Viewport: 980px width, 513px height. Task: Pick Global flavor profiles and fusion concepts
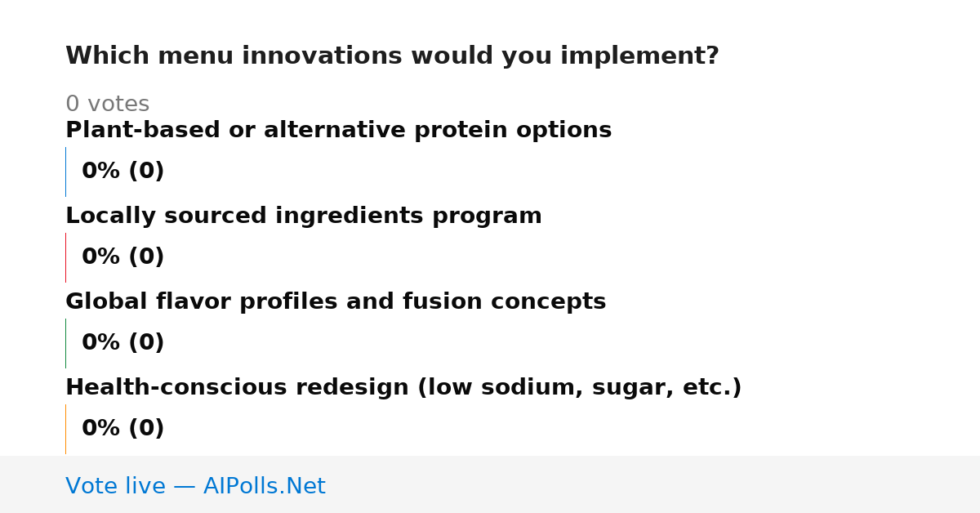pyautogui.click(x=336, y=301)
